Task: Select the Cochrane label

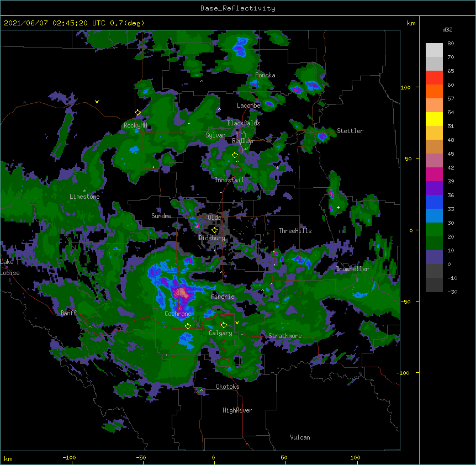Action: point(178,314)
